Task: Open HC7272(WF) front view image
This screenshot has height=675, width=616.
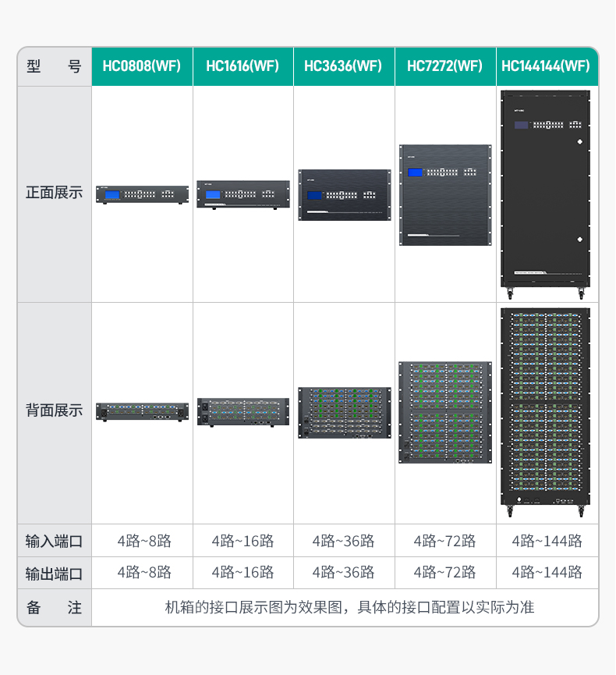Action: (x=445, y=195)
